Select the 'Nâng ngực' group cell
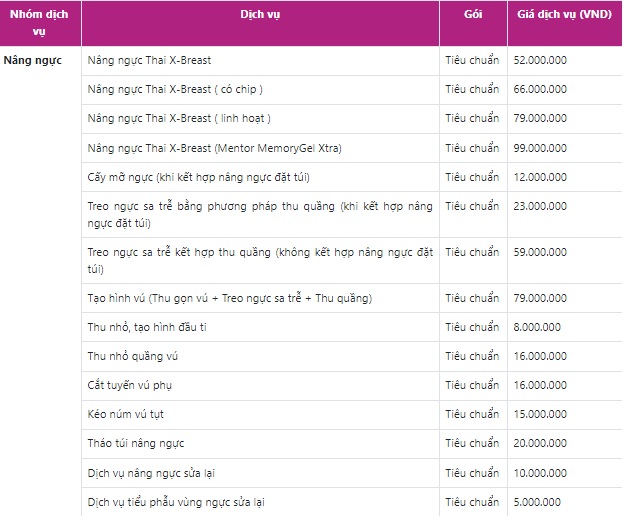This screenshot has height=520, width=628. (x=33, y=60)
